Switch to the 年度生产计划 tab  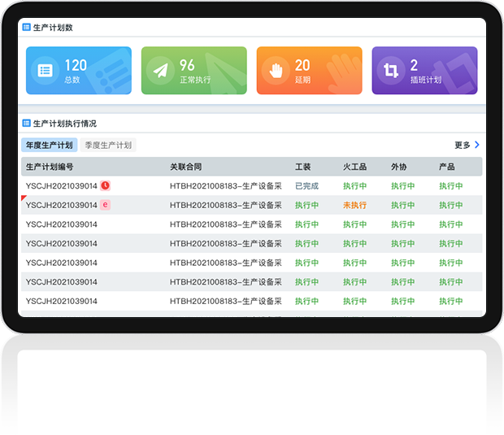coord(50,146)
